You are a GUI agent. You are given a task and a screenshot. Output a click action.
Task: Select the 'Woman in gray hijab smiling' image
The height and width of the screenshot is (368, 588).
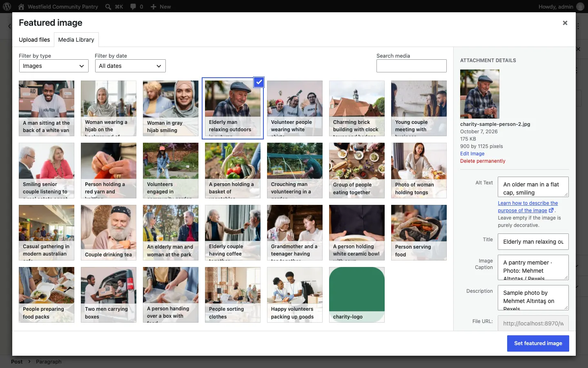click(x=171, y=108)
